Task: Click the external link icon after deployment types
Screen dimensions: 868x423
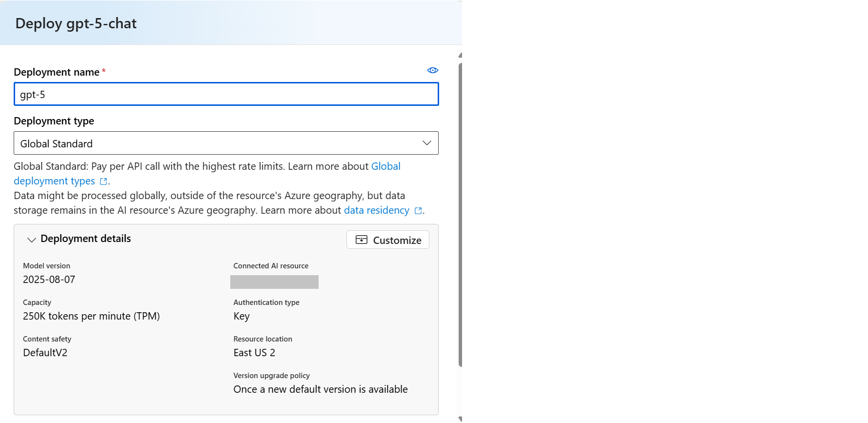Action: 103,181
